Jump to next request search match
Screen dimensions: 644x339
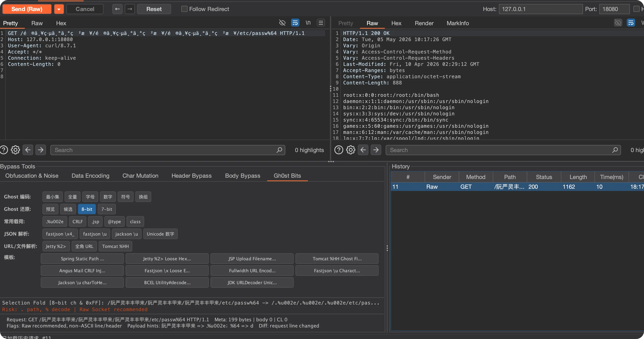40,150
